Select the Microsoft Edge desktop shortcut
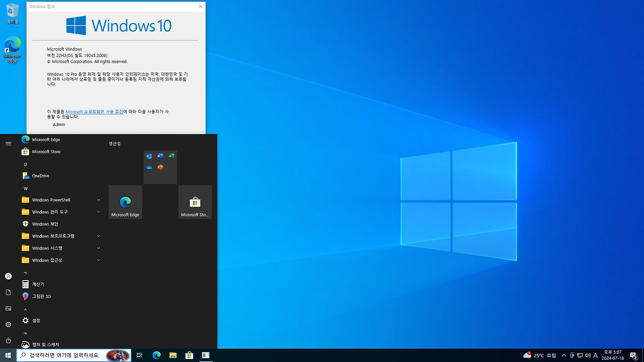Image resolution: width=644 pixels, height=362 pixels. coord(13,50)
